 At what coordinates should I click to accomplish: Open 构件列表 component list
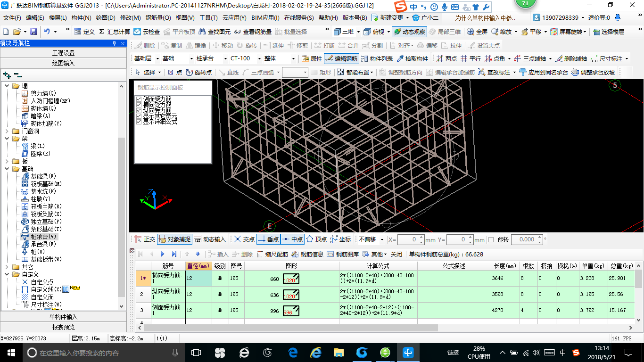pos(377,58)
